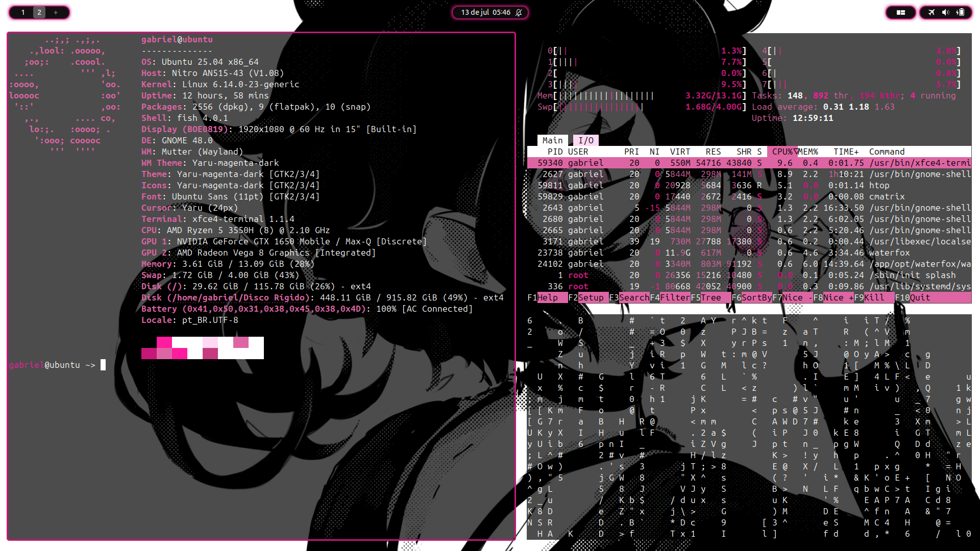Select process 24102 waterfox row

749,264
